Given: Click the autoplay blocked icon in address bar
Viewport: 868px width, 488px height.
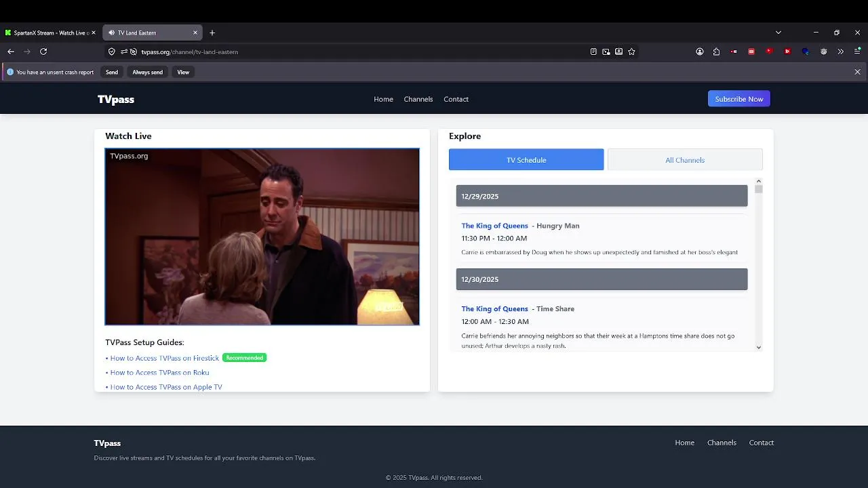Looking at the screenshot, I should pos(134,52).
